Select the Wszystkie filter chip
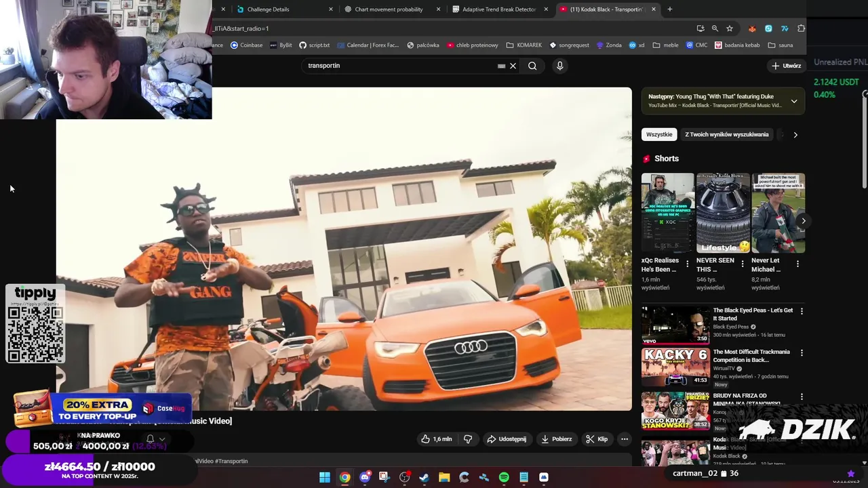 (x=659, y=134)
